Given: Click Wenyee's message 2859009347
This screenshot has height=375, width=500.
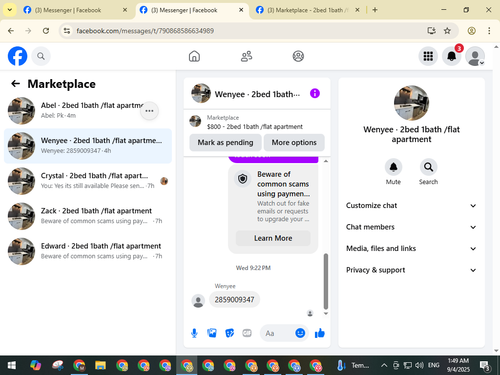Looking at the screenshot, I should click(234, 300).
